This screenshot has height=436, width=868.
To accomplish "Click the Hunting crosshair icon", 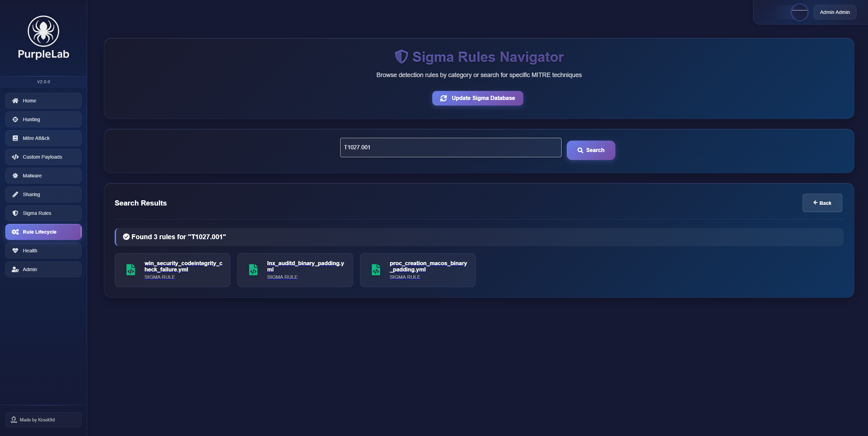I will [15, 119].
